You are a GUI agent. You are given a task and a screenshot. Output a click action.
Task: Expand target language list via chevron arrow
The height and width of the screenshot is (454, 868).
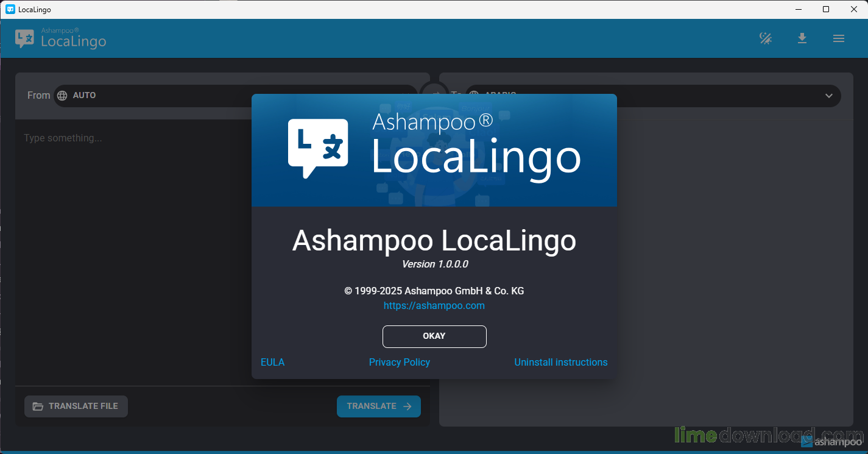[x=829, y=96]
